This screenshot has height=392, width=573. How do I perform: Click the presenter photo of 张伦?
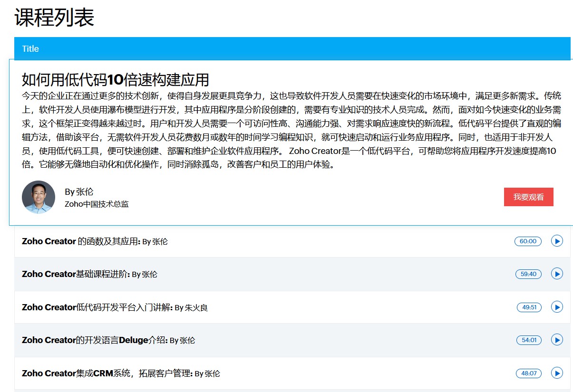coord(39,197)
